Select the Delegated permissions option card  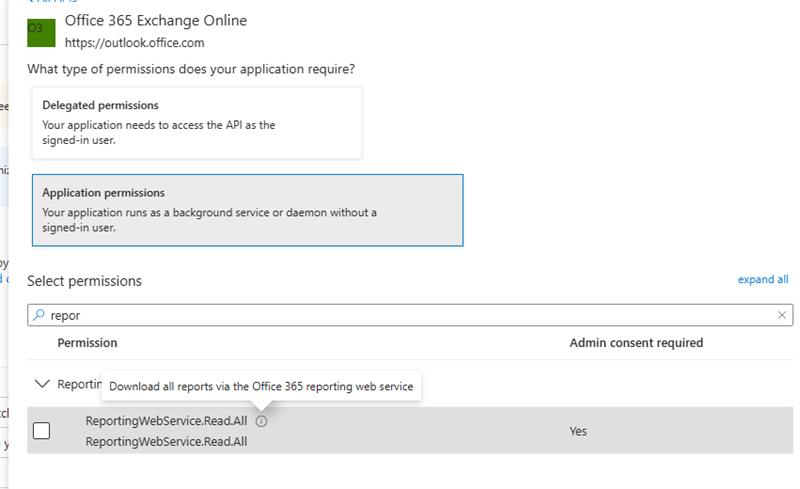196,122
